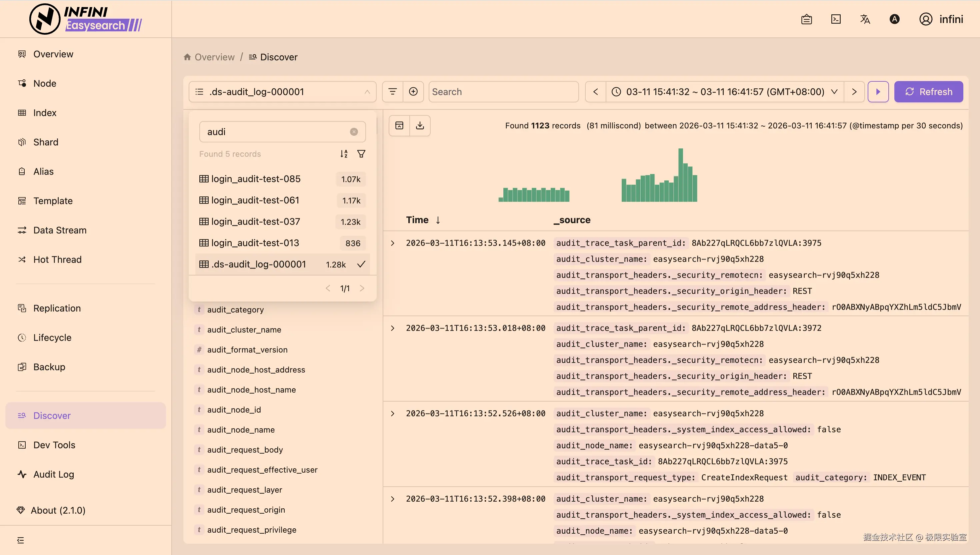The width and height of the screenshot is (980, 555).
Task: Collapse the sidebar with bottom-left menu icon
Action: [21, 540]
